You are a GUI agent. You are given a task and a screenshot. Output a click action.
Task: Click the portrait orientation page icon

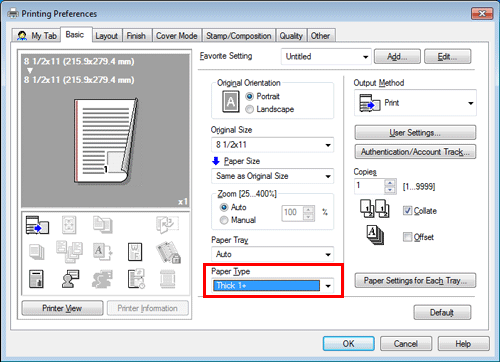click(230, 102)
